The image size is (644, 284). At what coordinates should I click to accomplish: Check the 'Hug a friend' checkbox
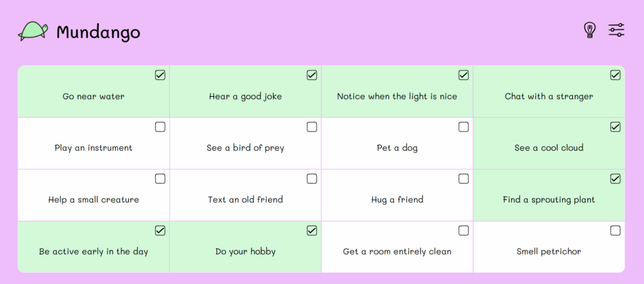point(464,179)
